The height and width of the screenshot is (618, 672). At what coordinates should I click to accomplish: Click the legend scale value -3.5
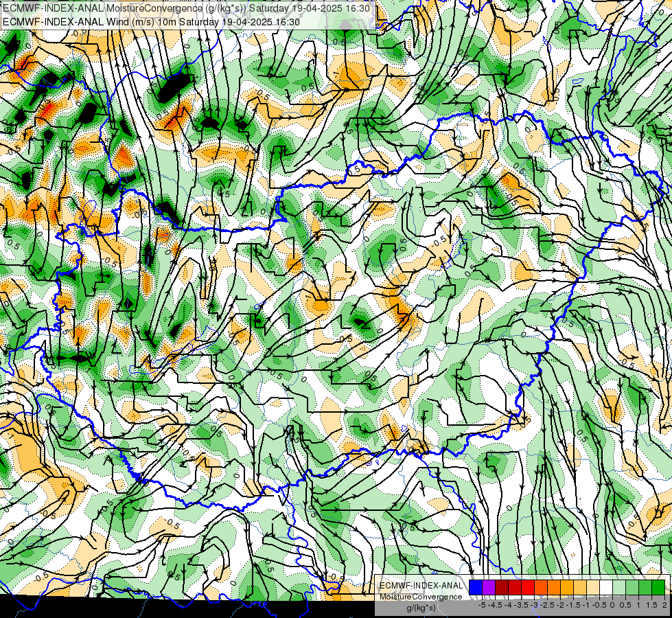[521, 605]
